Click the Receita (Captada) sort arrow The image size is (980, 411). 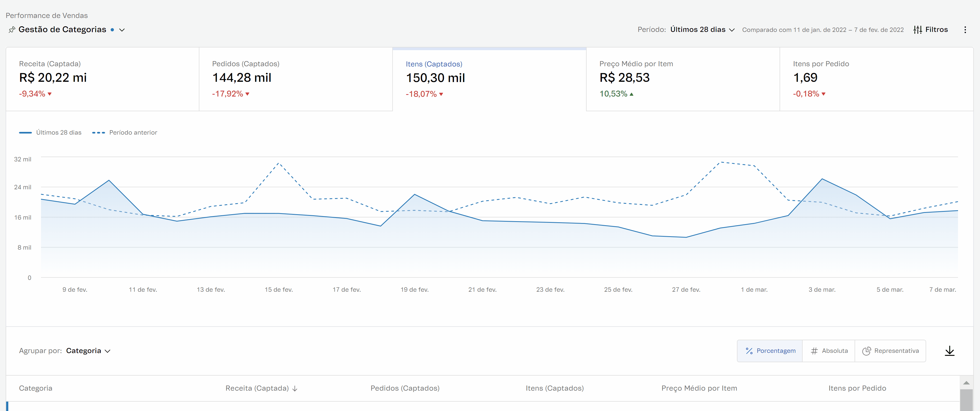(x=295, y=388)
